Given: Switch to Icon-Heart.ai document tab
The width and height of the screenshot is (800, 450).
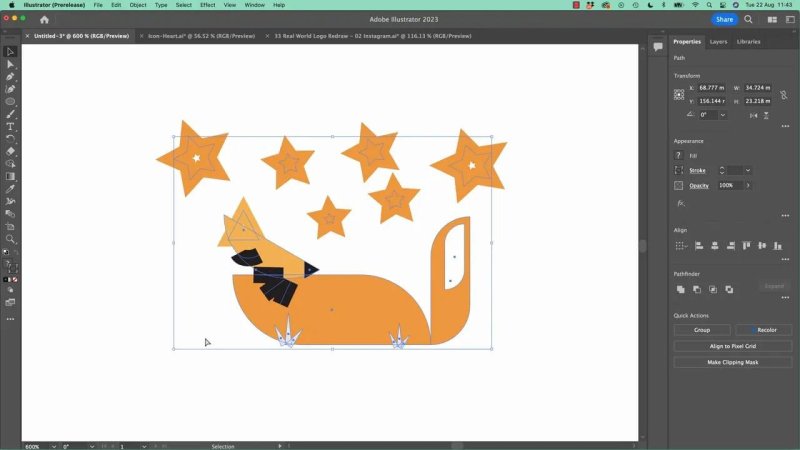Looking at the screenshot, I should [201, 36].
